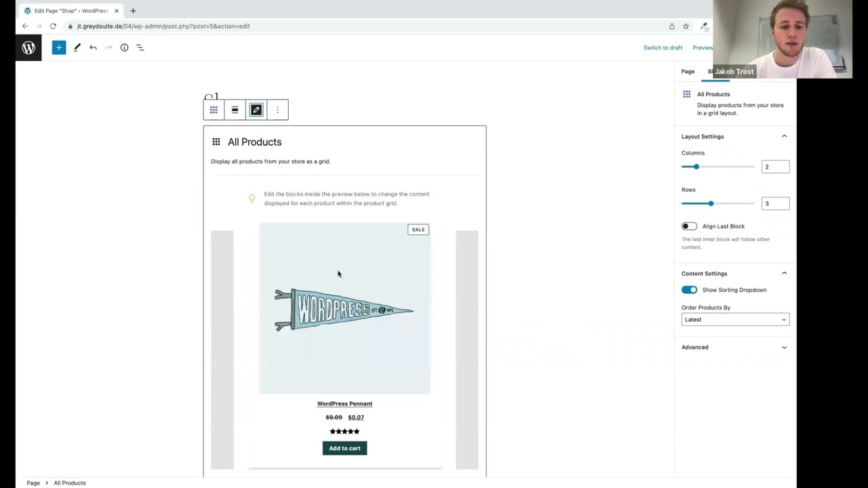Open the block alignment options
Screen dimensions: 868x488
tap(235, 110)
